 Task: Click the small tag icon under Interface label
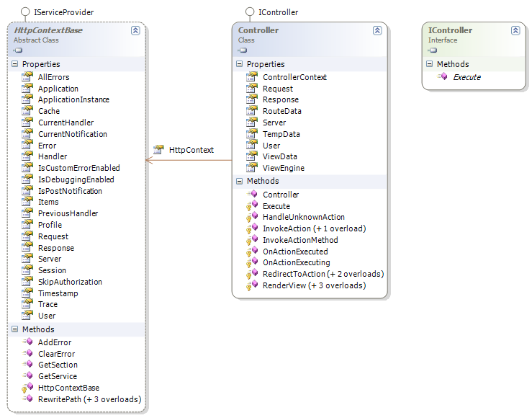(433, 50)
